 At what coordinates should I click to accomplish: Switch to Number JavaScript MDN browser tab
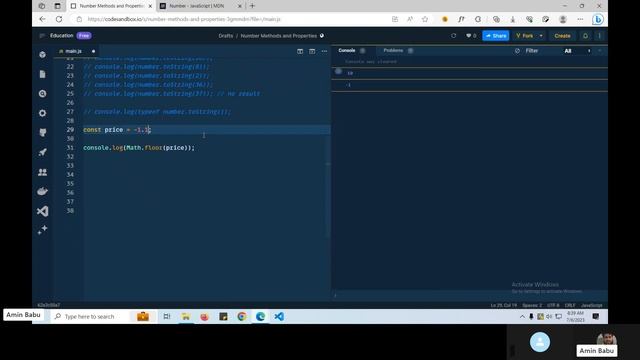point(197,6)
